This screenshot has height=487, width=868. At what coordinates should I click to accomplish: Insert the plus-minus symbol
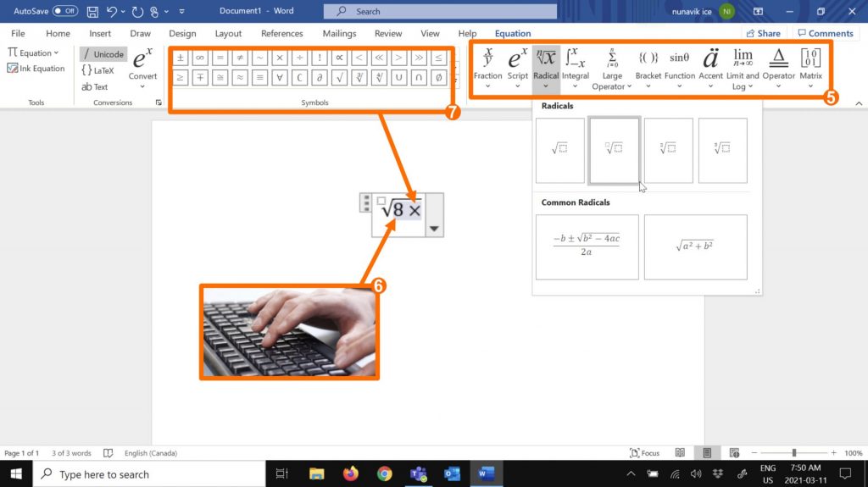coord(180,58)
